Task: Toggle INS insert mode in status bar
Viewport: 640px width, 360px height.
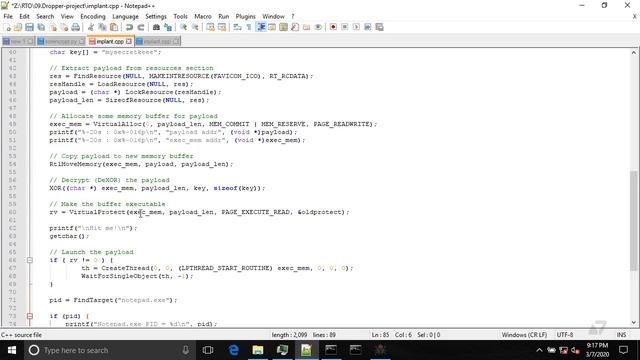Action: (621, 335)
